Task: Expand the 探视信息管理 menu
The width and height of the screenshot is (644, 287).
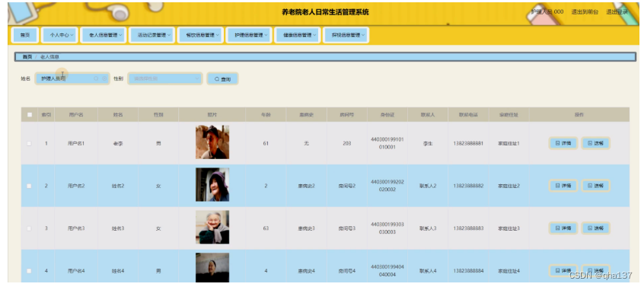Action: pos(346,35)
